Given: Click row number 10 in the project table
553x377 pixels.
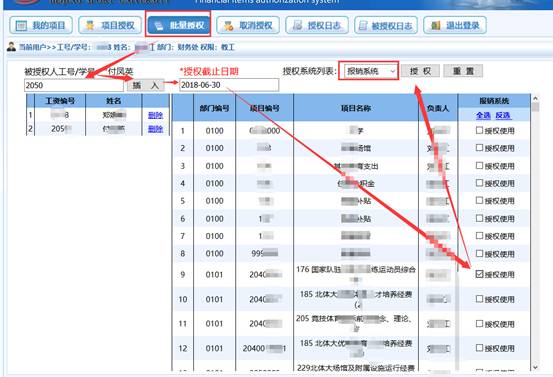Looking at the screenshot, I should [183, 299].
